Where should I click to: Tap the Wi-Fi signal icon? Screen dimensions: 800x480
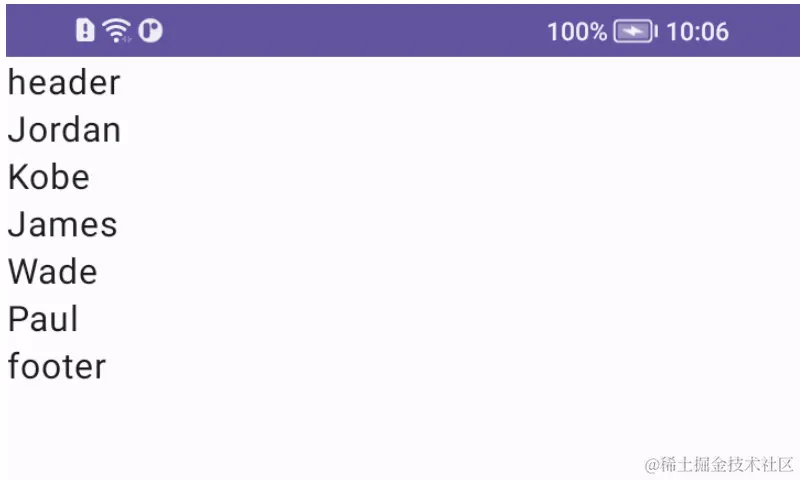click(116, 30)
